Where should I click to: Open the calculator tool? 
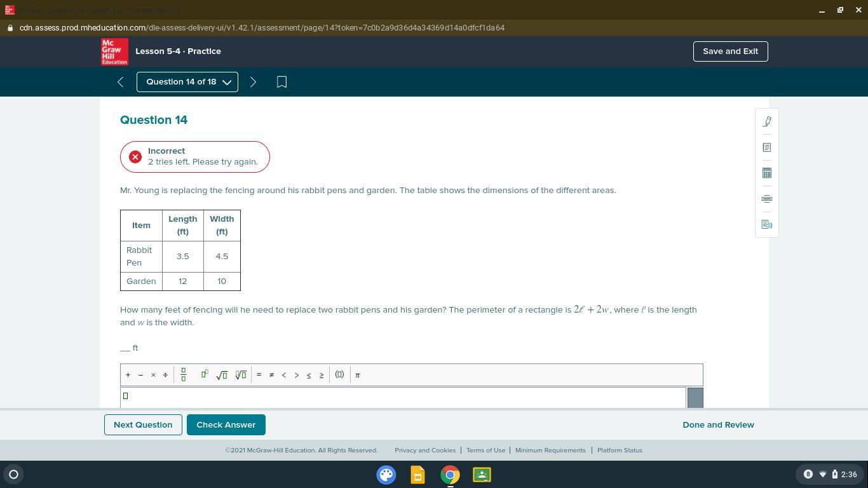(x=767, y=173)
